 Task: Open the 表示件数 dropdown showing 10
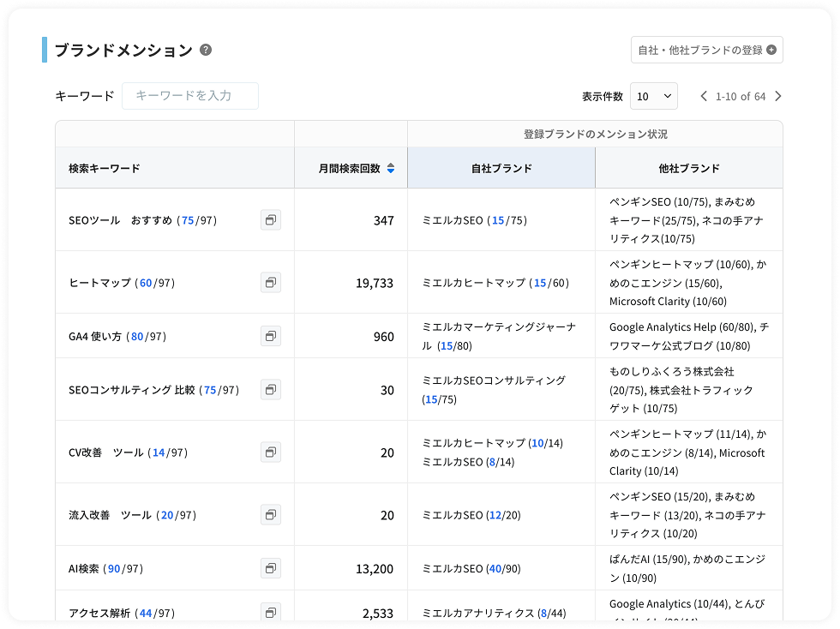653,96
